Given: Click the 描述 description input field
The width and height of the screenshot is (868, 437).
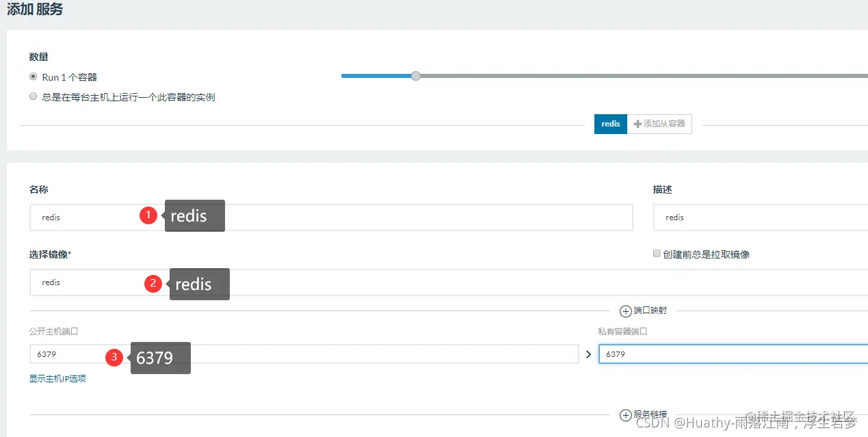Looking at the screenshot, I should tap(761, 217).
